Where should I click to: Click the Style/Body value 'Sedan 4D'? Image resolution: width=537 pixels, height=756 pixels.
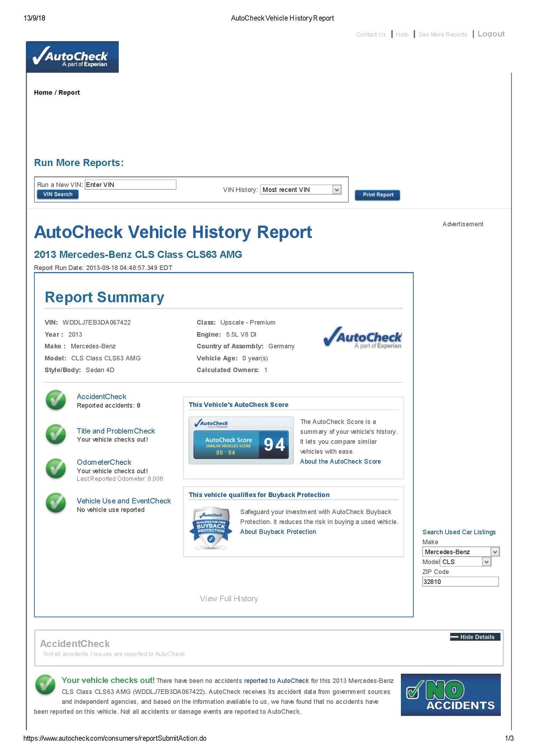pos(100,370)
